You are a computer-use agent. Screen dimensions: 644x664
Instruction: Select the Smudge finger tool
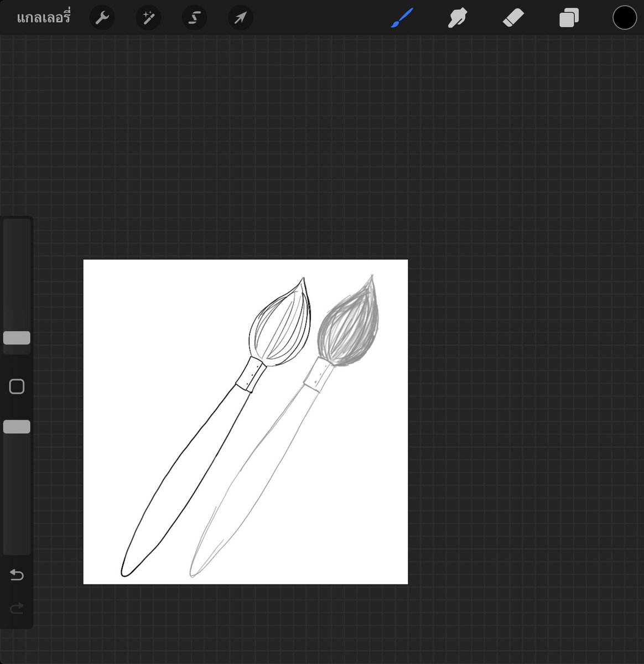point(458,18)
